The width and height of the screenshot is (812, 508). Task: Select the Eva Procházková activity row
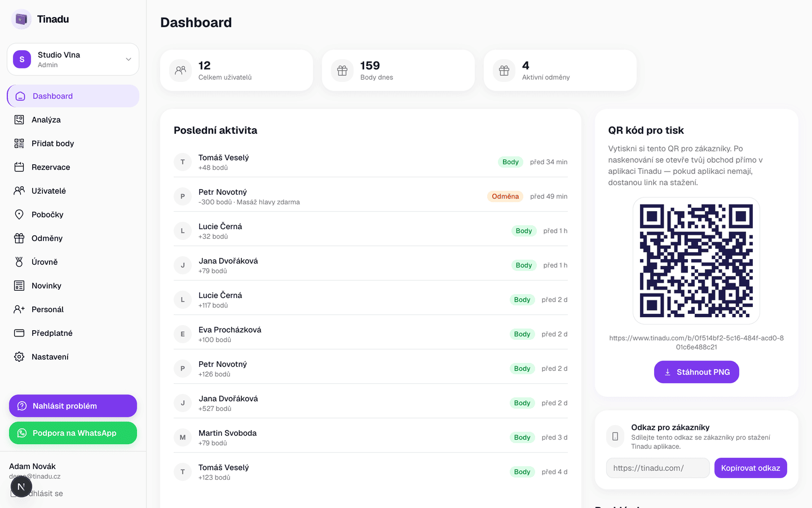click(370, 334)
